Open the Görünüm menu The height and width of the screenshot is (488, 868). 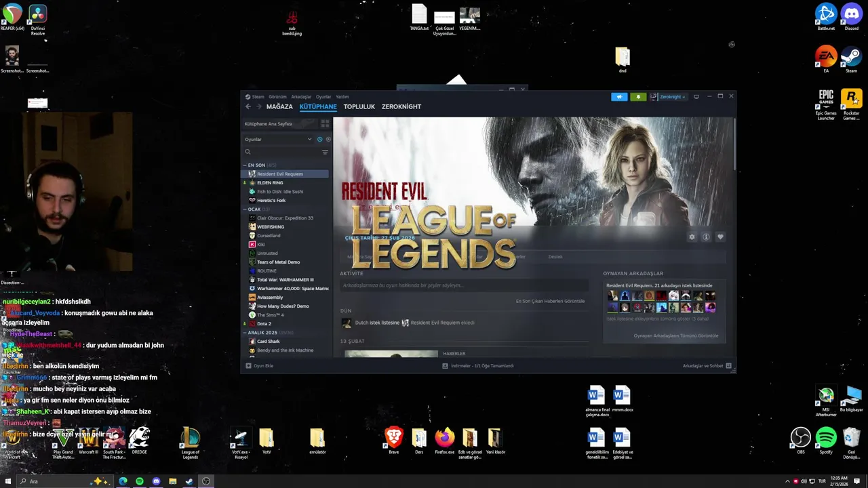coord(277,97)
